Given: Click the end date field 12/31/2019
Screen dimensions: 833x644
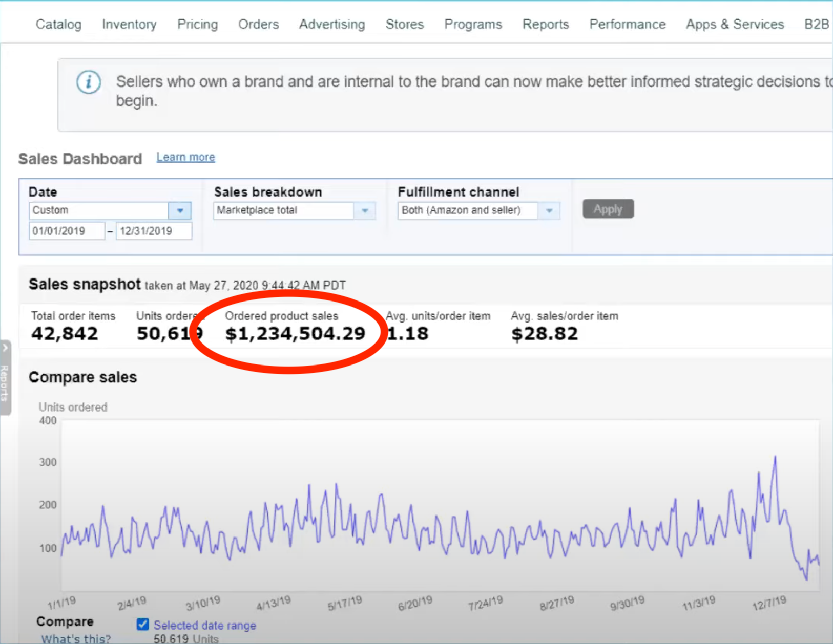Looking at the screenshot, I should [x=154, y=231].
